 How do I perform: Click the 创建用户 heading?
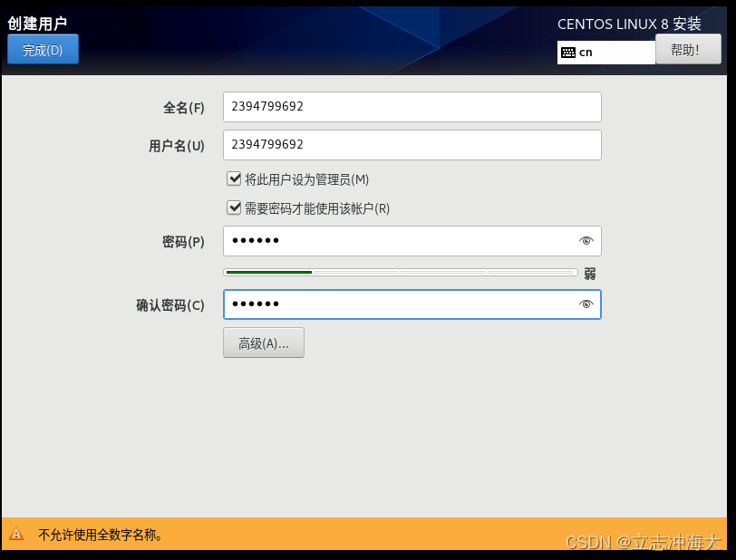tap(37, 24)
